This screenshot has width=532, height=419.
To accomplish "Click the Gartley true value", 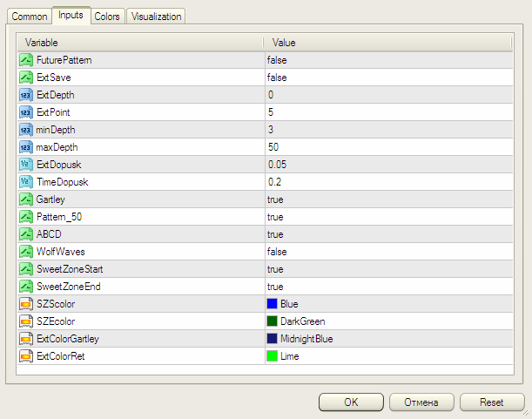I will 275,199.
